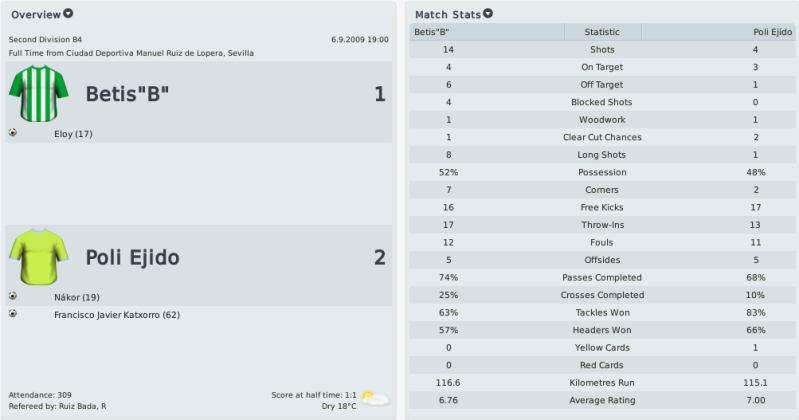This screenshot has height=420, width=799.
Task: Click the Betis"B" green striped shirt icon
Action: [39, 93]
